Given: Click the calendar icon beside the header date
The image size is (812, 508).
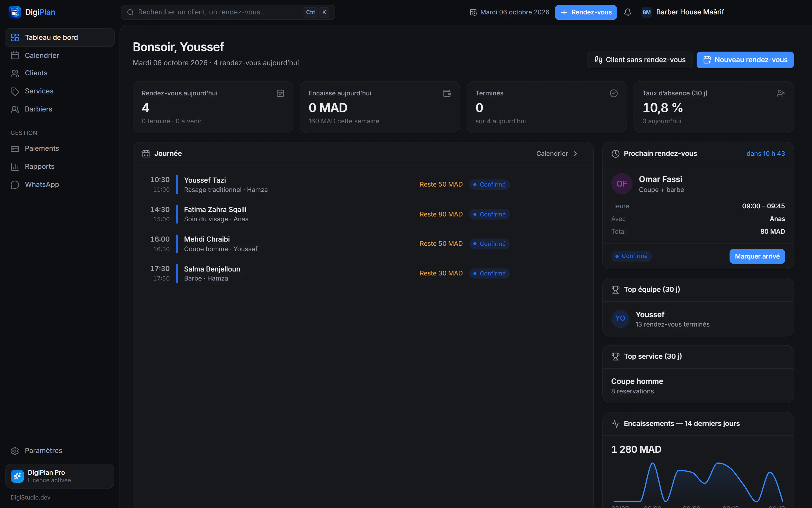Looking at the screenshot, I should (473, 12).
